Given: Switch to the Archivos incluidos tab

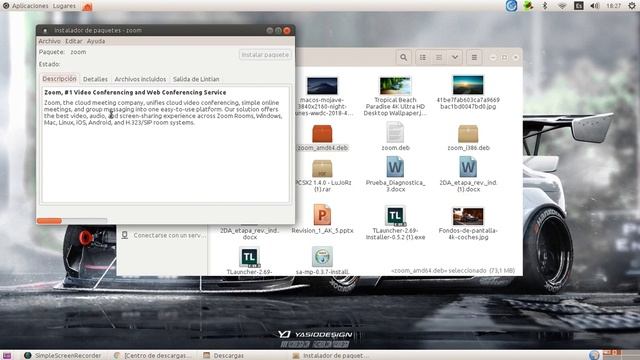Looking at the screenshot, I should [140, 79].
